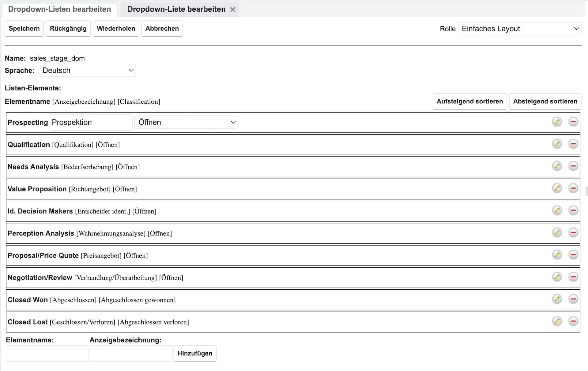
Task: Focus the new Elementname input field
Action: click(x=47, y=354)
